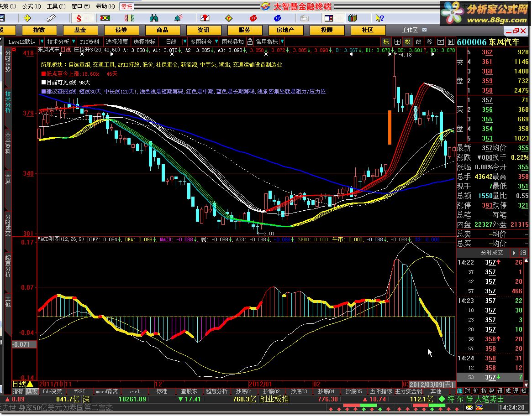Expand the Level2默认 dropdown arrow
The height and width of the screenshot is (416, 532).
[x=42, y=42]
